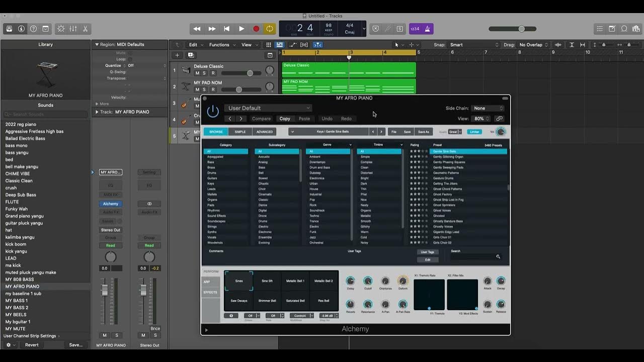Solo the Stereo Out channel strip
The height and width of the screenshot is (362, 644).
click(155, 335)
